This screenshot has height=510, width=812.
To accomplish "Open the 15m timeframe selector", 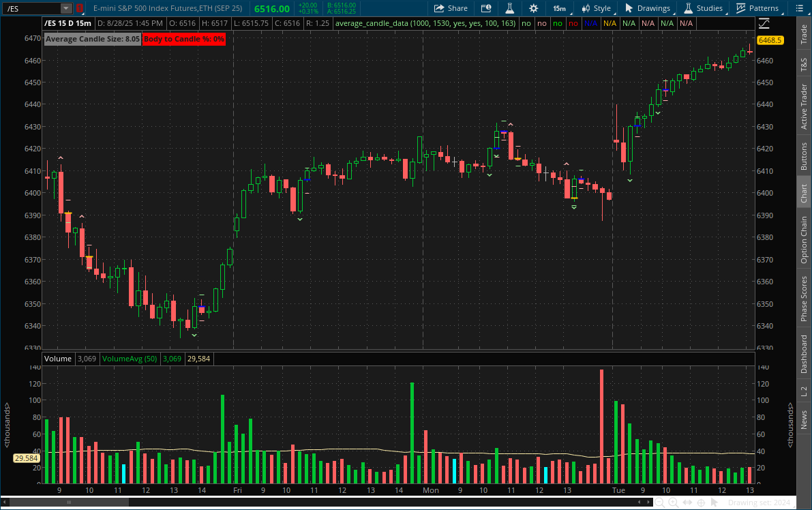I will point(559,8).
